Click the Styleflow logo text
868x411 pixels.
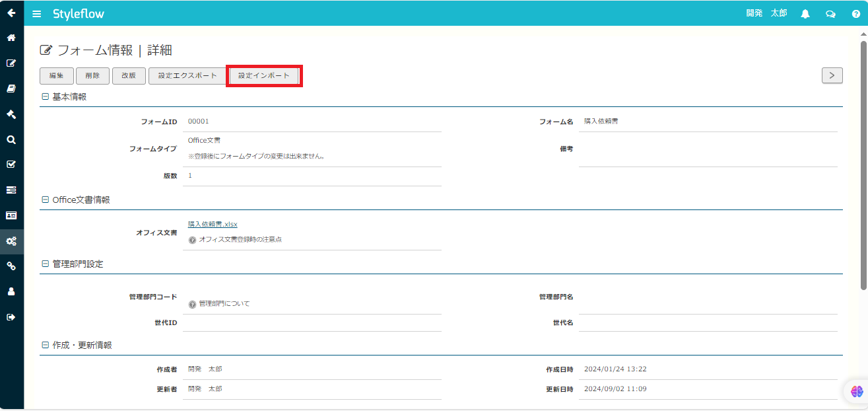(x=79, y=14)
